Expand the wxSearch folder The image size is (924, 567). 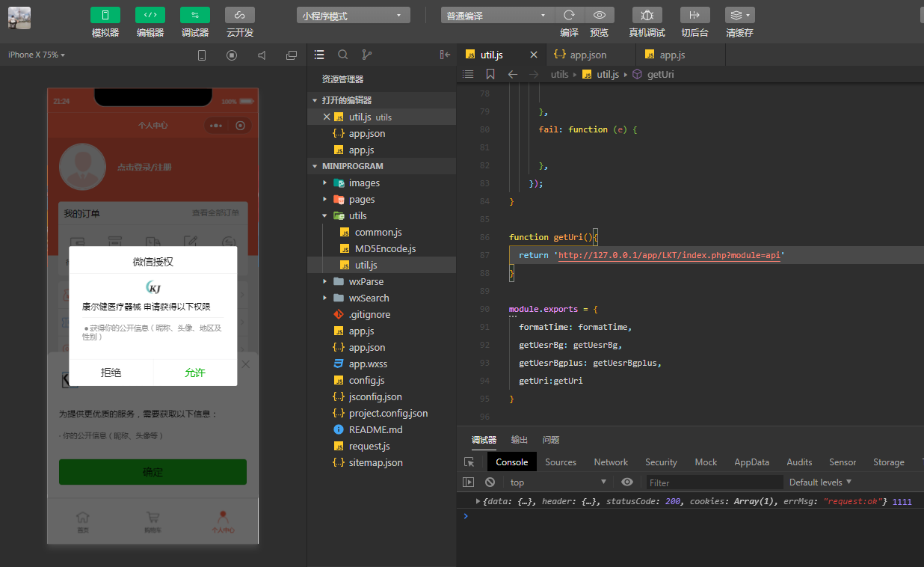click(382, 298)
